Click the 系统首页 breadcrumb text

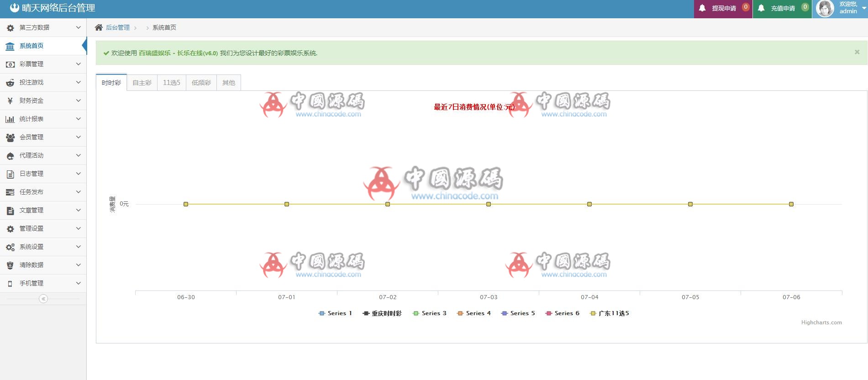pos(164,27)
